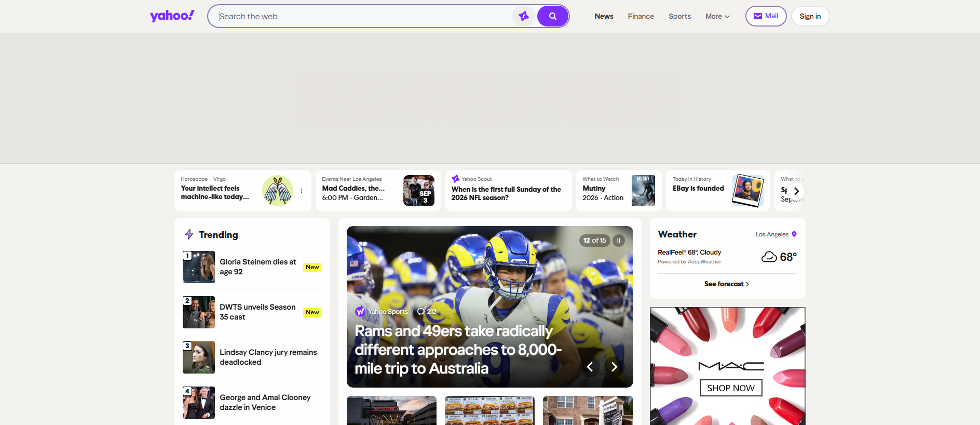Open the AI sparkle search assistant
Viewport: 980px width, 425px height.
point(523,16)
